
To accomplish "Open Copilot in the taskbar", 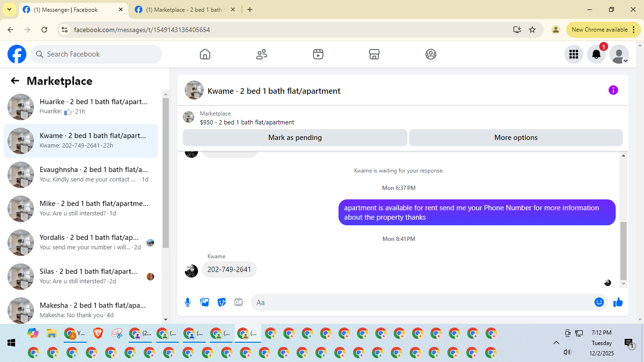I will (33, 333).
